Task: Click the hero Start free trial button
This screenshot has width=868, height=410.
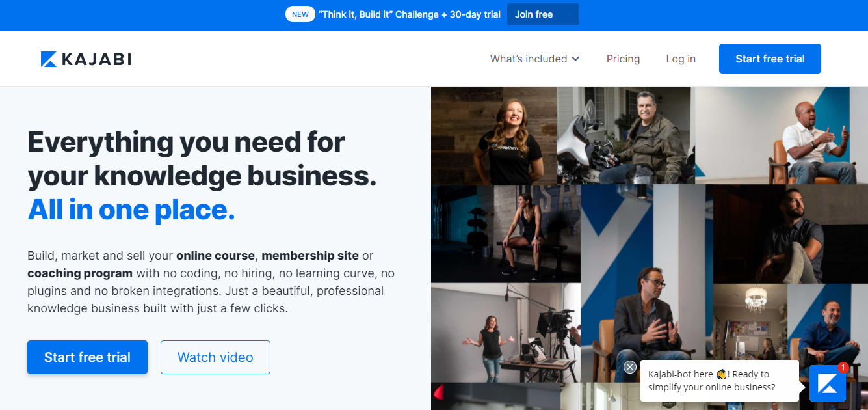Action: (x=87, y=357)
